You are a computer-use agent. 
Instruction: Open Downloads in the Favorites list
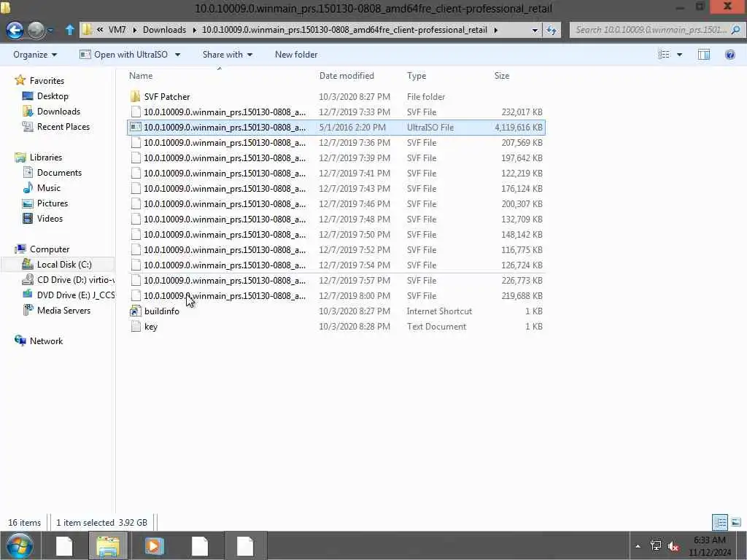[x=58, y=112]
